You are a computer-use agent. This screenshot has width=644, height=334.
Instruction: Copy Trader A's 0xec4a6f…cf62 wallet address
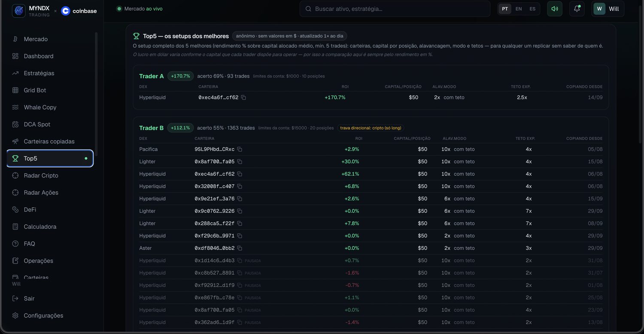coord(243,98)
